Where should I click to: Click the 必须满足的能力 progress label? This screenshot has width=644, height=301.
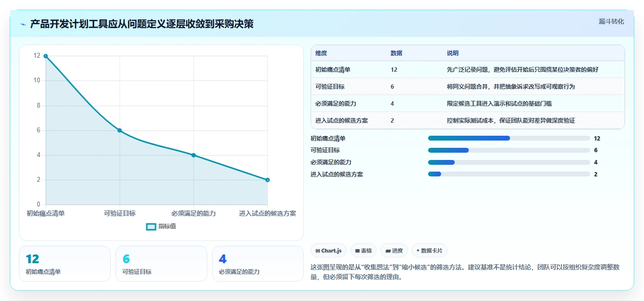tap(331, 162)
